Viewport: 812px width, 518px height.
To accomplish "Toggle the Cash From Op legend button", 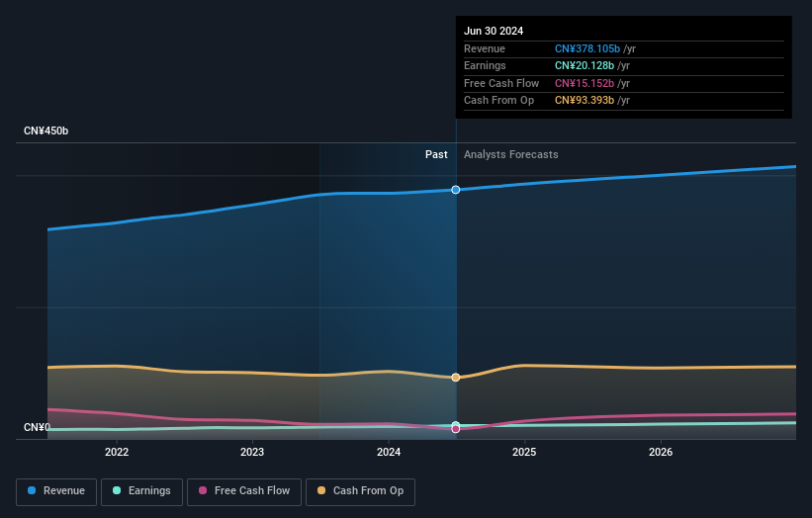I will coord(360,491).
